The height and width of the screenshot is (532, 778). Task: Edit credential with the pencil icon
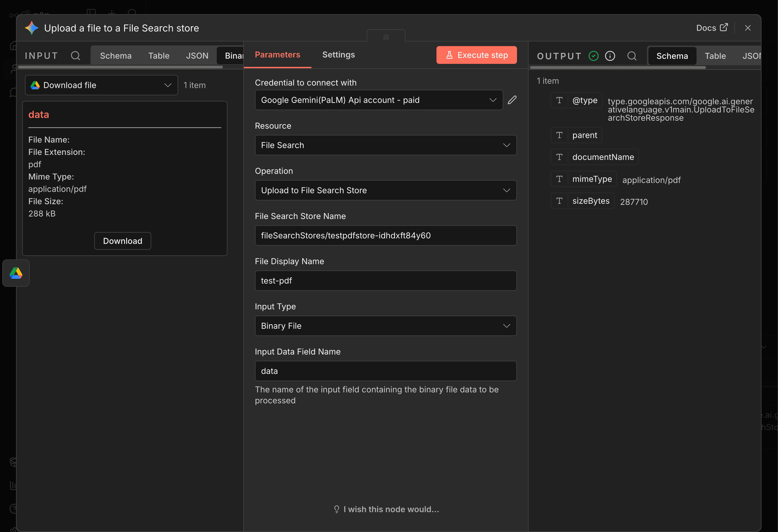[512, 100]
